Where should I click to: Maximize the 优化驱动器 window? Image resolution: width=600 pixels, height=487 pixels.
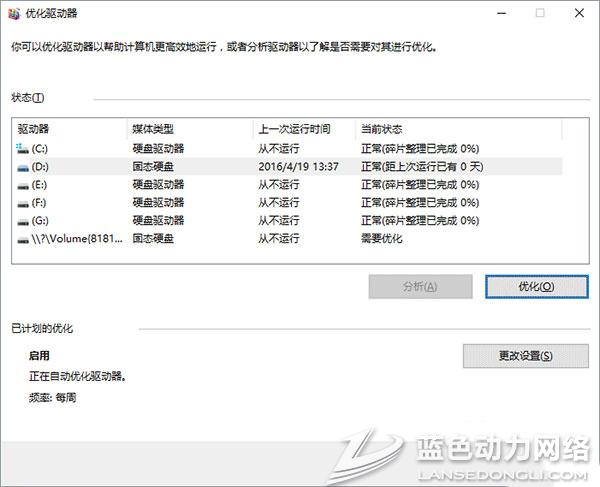click(541, 13)
